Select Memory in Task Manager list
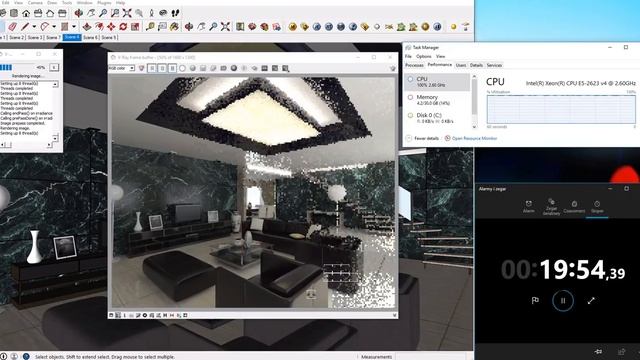 (x=438, y=100)
